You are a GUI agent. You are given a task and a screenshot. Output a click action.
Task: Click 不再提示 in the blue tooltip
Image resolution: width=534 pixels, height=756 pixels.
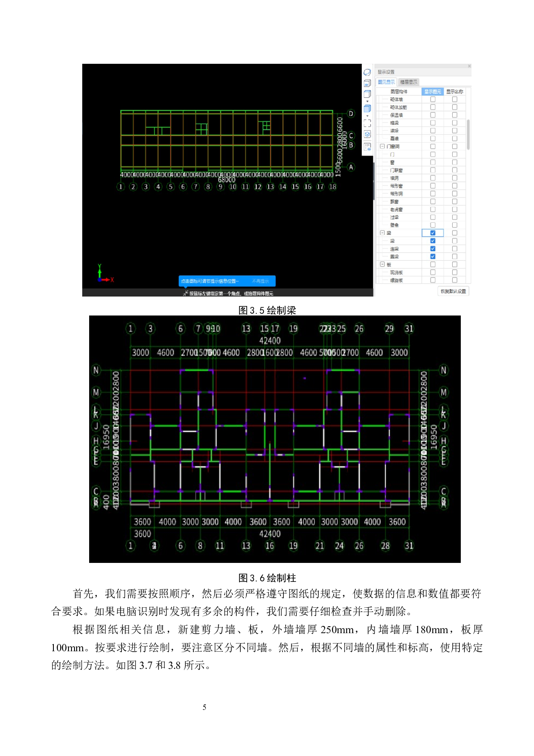point(260,281)
